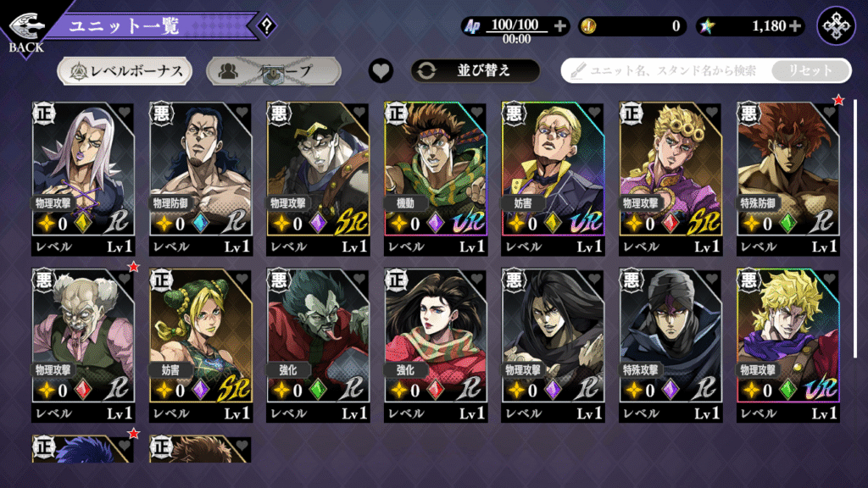Click the リセット search reset button

pyautogui.click(x=810, y=71)
